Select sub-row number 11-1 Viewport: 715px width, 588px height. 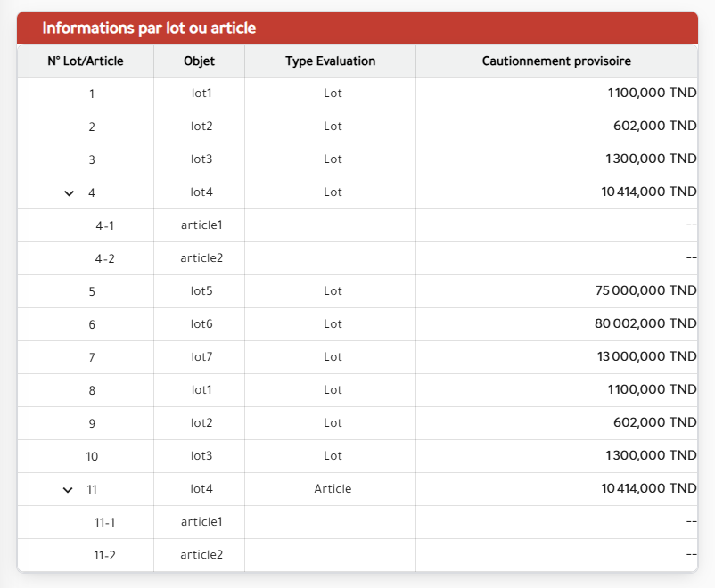tap(104, 522)
